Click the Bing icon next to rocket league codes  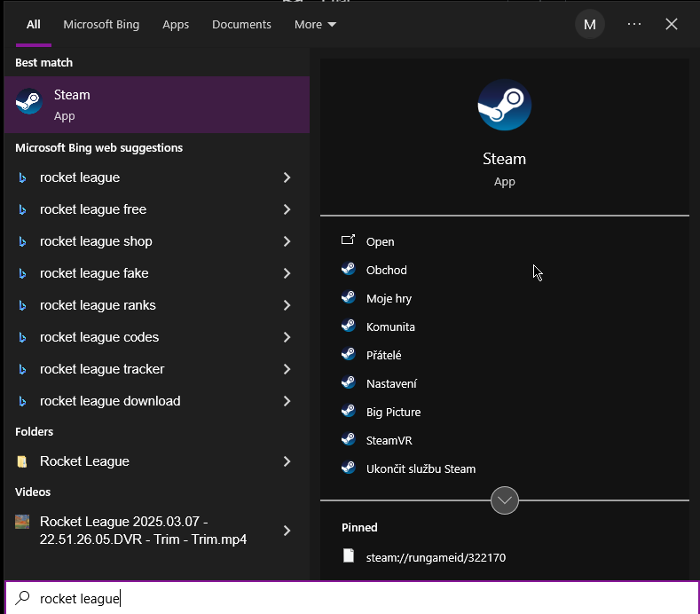[x=22, y=337]
